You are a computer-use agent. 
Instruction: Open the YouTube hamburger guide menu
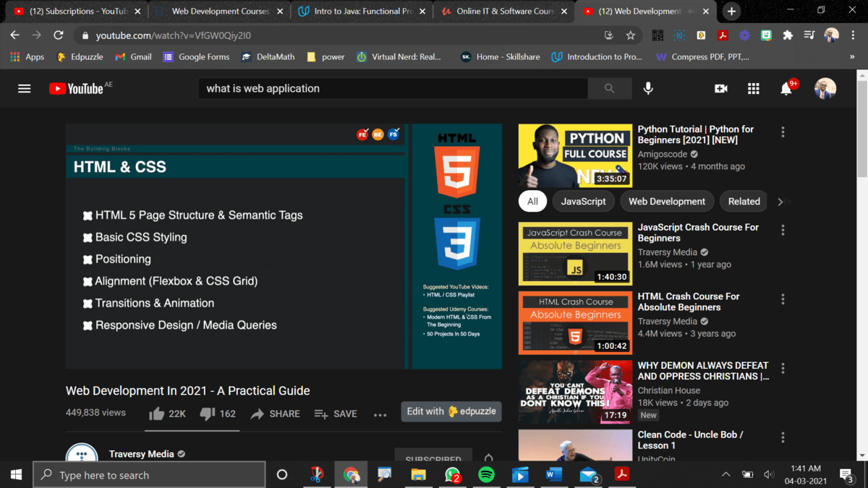point(25,88)
